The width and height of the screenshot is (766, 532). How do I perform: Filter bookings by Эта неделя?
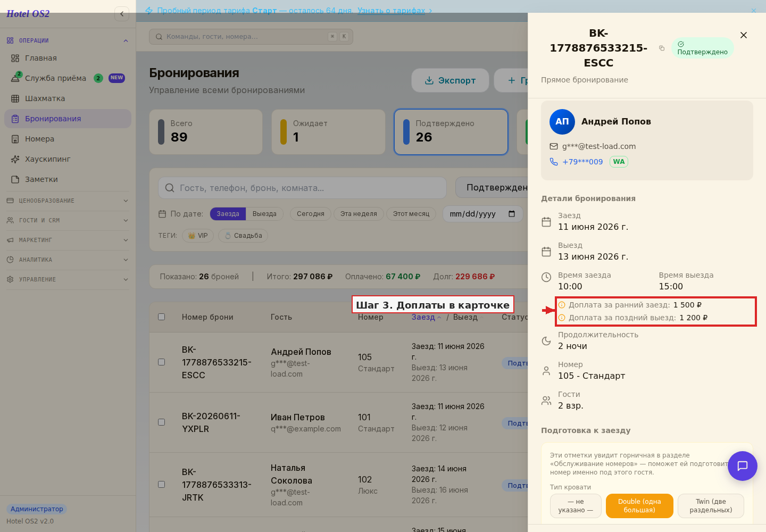359,214
